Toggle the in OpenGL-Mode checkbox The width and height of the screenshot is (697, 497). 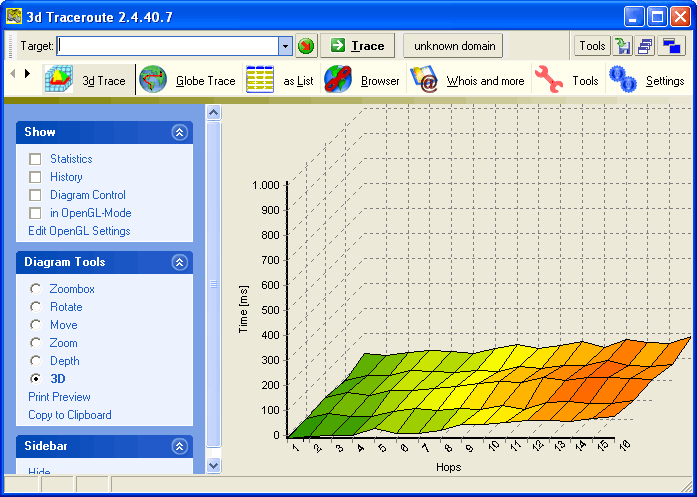coord(35,213)
